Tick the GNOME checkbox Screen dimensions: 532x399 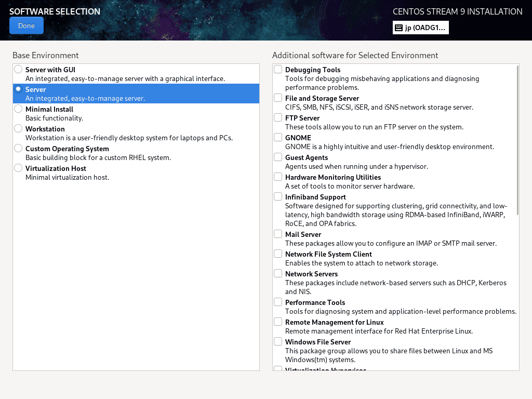tap(278, 137)
